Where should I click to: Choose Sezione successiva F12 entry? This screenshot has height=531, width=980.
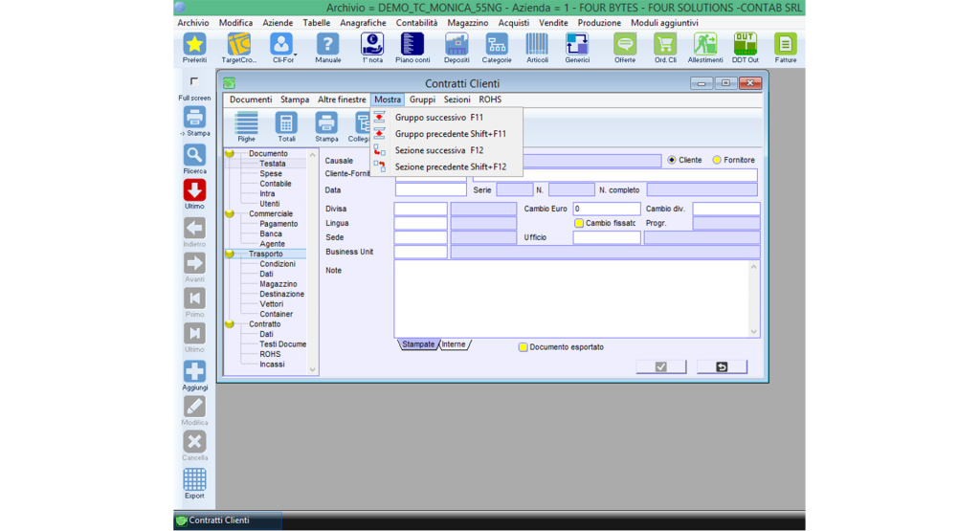click(447, 150)
